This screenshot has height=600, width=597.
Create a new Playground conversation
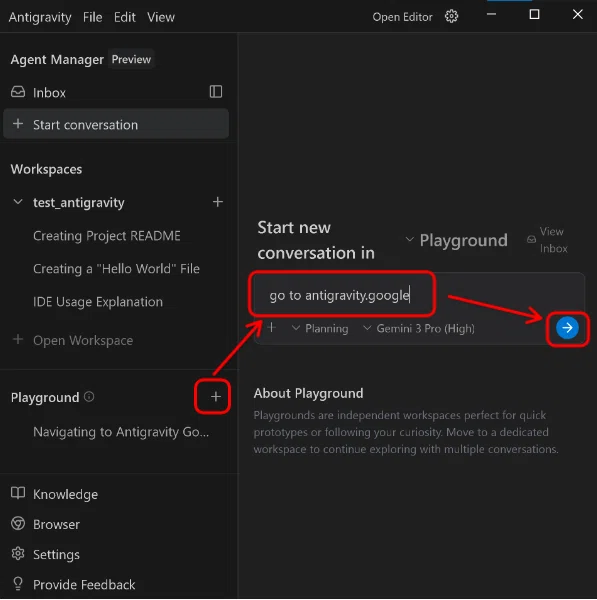pyautogui.click(x=215, y=397)
